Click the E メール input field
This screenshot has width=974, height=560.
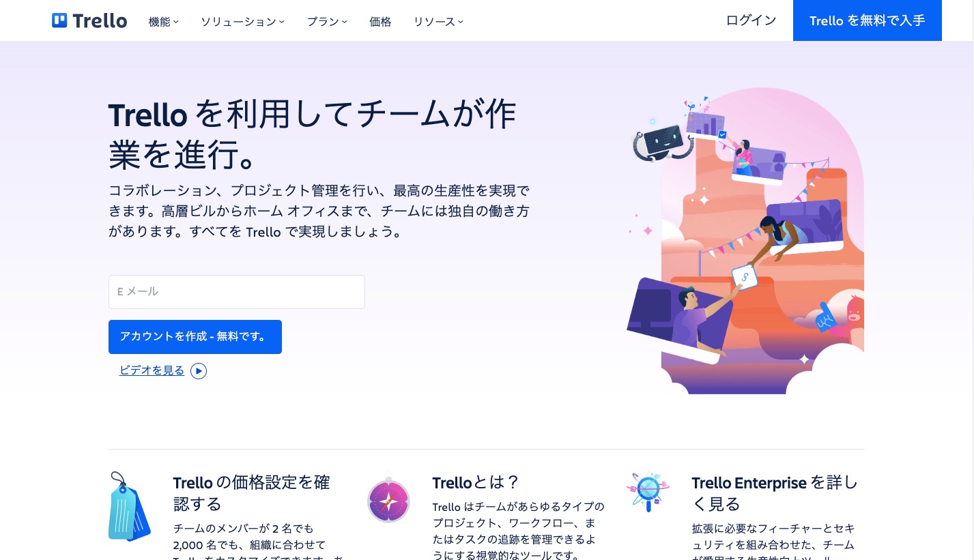click(237, 292)
